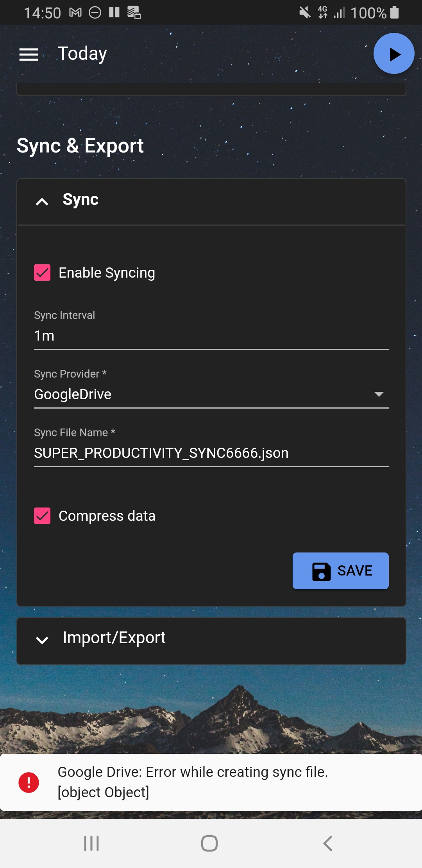Tap the floppy disk icon on the SAVE button
This screenshot has width=422, height=868.
pos(320,571)
